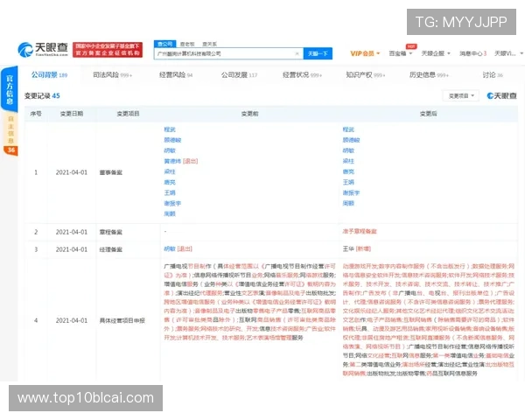This screenshot has height=420, width=525.
Task: Open the 36 badge on the left sidebar
Action: [x=10, y=150]
